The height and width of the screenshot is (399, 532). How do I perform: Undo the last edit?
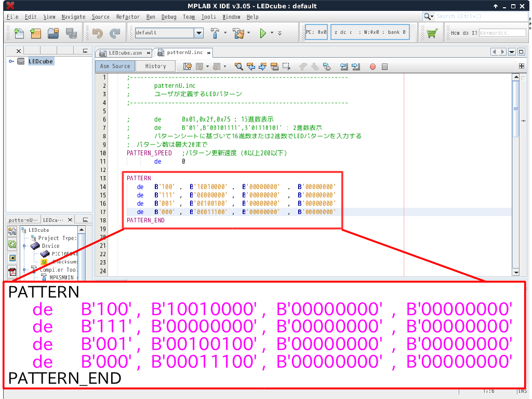coord(98,33)
